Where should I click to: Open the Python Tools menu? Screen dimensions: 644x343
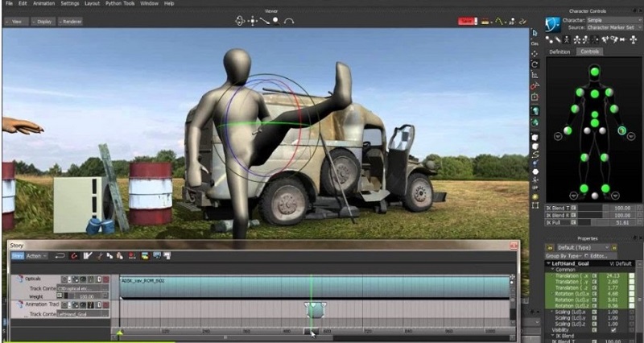(120, 3)
